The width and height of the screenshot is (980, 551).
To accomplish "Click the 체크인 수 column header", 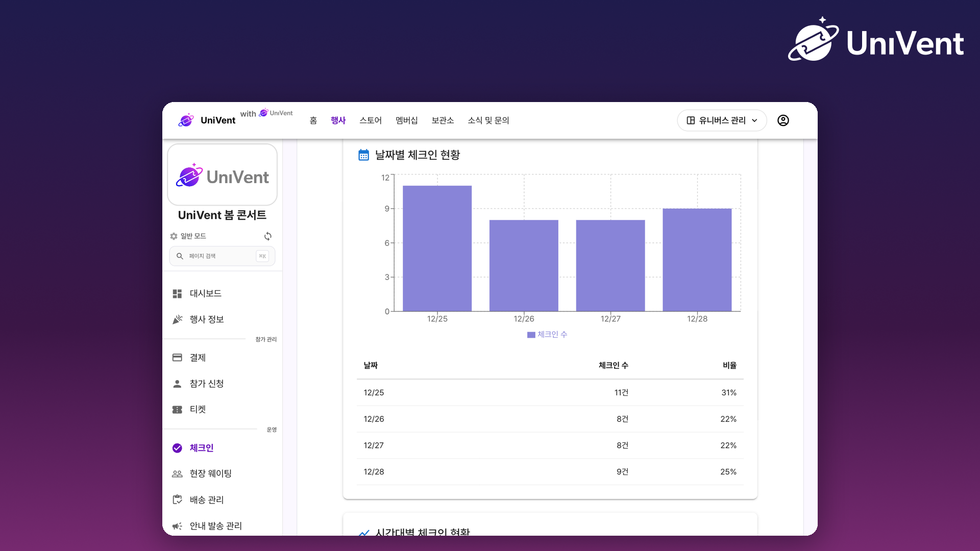I will coord(613,365).
